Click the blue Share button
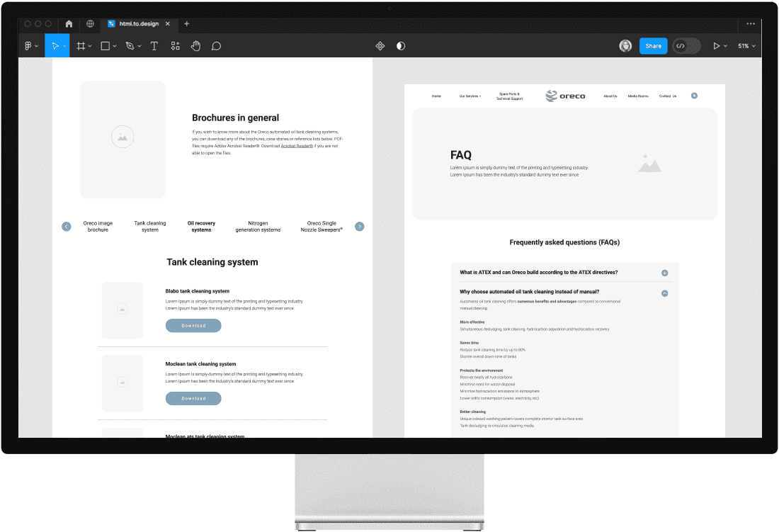Viewport: 779px width, 532px height. pos(653,46)
